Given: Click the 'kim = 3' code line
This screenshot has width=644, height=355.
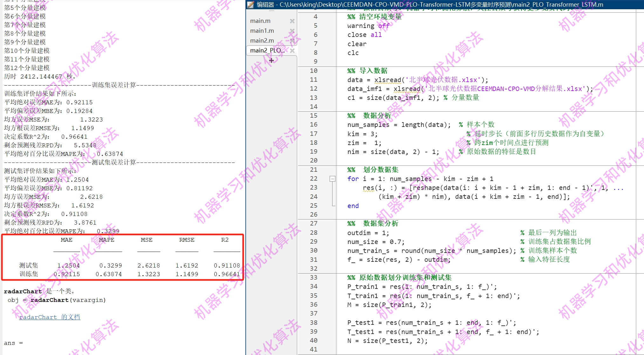Looking at the screenshot, I should click(x=362, y=134).
